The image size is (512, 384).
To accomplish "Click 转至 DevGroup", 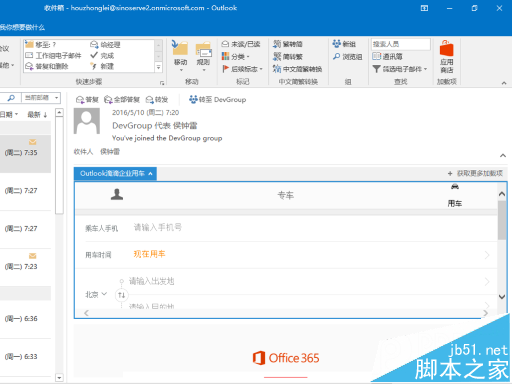I will pos(217,100).
